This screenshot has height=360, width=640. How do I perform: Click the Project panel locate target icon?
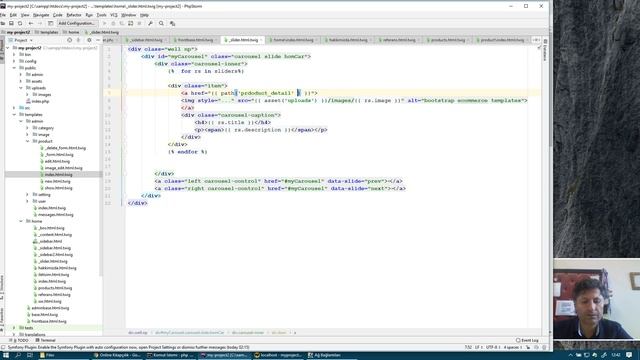click(69, 40)
